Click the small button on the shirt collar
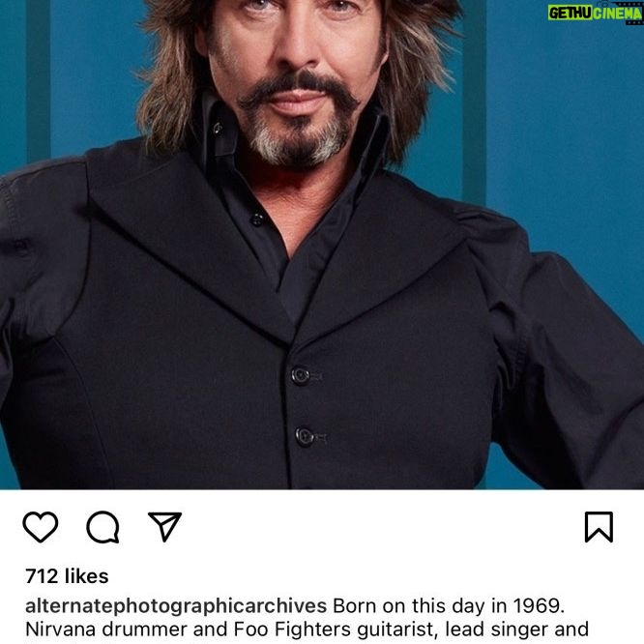The width and height of the screenshot is (644, 644). click(x=218, y=129)
